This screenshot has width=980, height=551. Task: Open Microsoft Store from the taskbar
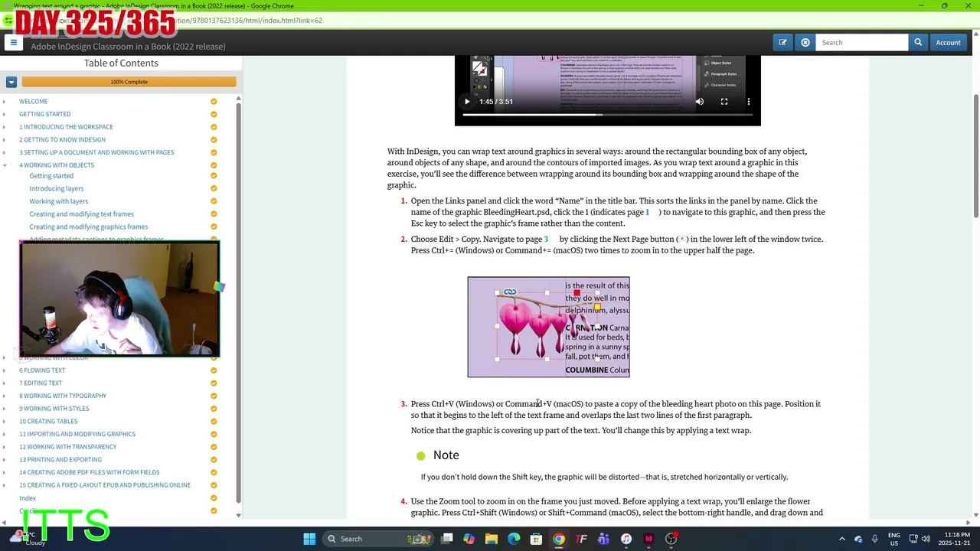click(x=536, y=539)
